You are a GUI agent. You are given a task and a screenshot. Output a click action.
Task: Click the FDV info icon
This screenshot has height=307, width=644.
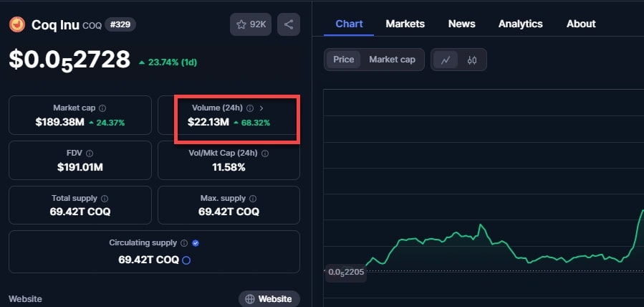point(90,153)
